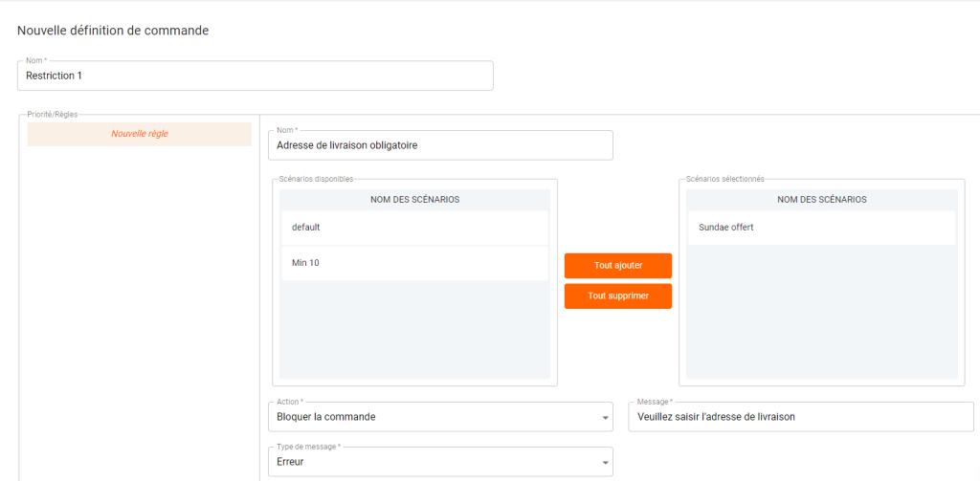Click the dropdown arrow of Type de message
The image size is (980, 481).
pos(605,463)
